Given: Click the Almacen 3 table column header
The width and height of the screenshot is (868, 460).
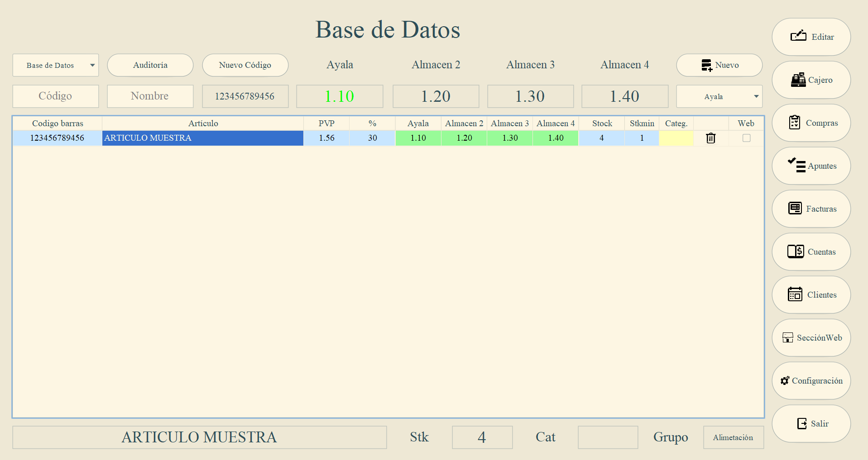Looking at the screenshot, I should click(x=510, y=123).
